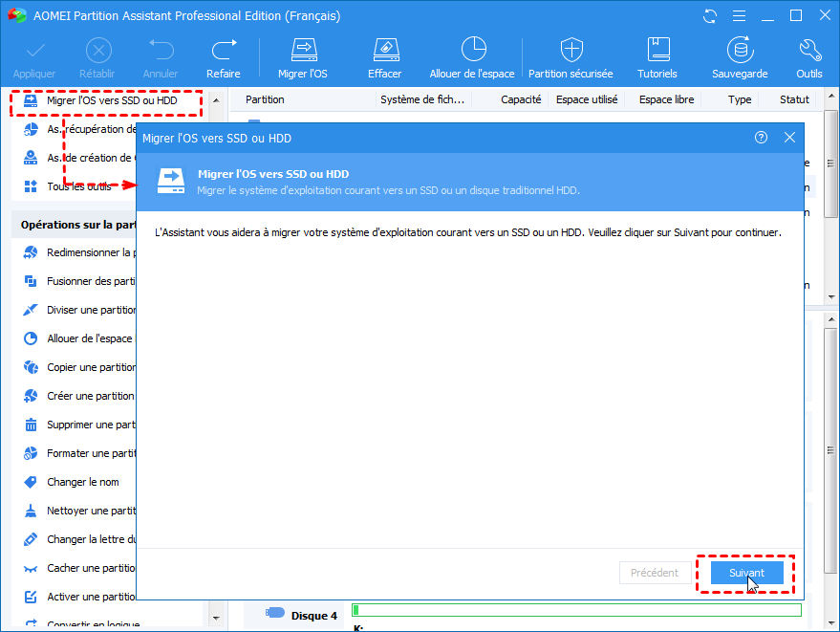Image resolution: width=840 pixels, height=632 pixels.
Task: Click the Suivant button
Action: [x=746, y=573]
